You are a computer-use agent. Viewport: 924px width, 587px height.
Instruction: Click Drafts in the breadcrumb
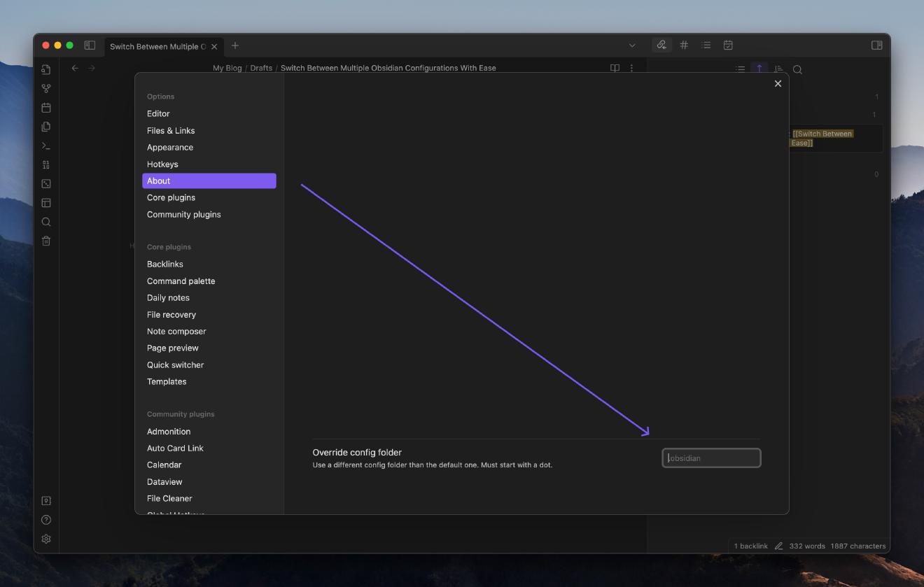tap(261, 68)
